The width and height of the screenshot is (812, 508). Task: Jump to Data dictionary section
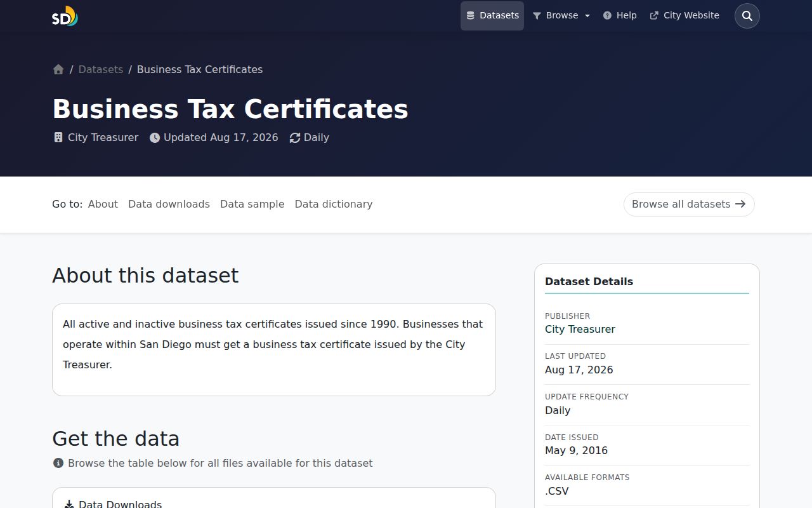tap(334, 204)
